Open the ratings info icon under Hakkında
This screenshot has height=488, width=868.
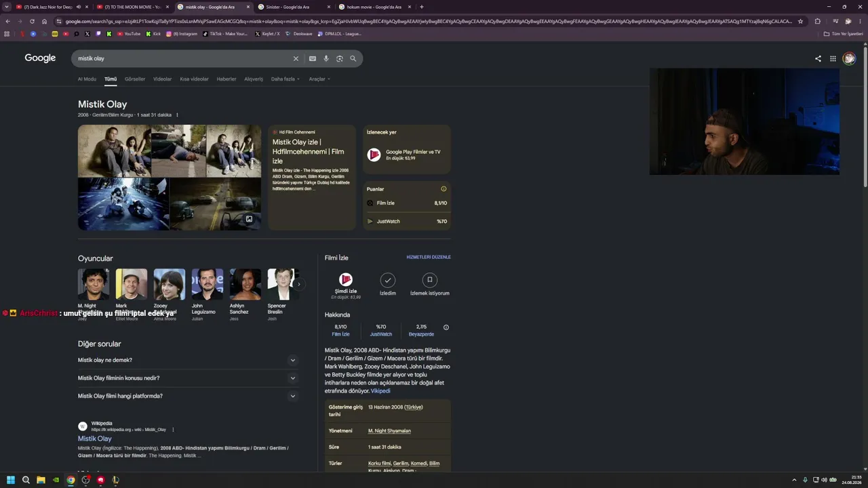point(446,327)
